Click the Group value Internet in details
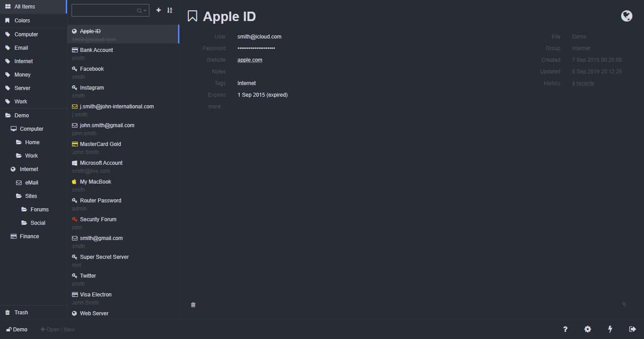Viewport: 644px width, 339px height. (581, 48)
